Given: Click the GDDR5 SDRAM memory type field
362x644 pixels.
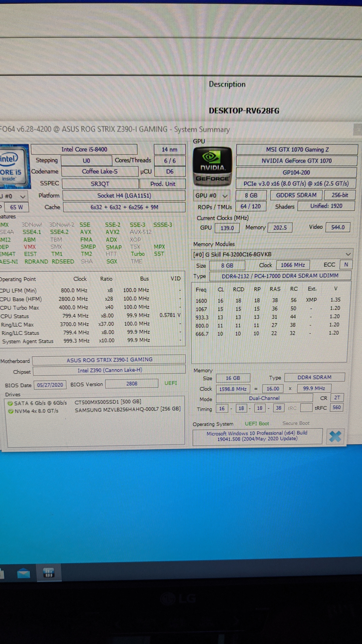Looking at the screenshot, I should pos(296,195).
